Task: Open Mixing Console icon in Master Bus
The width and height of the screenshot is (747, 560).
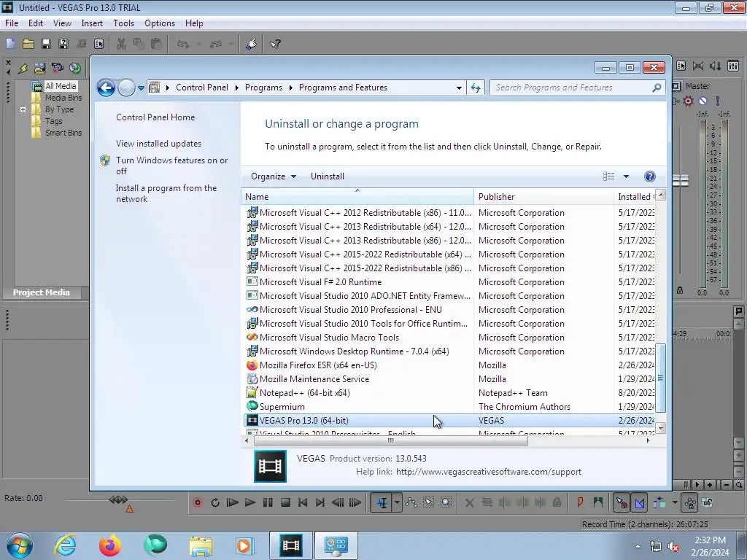Action: coord(733,66)
